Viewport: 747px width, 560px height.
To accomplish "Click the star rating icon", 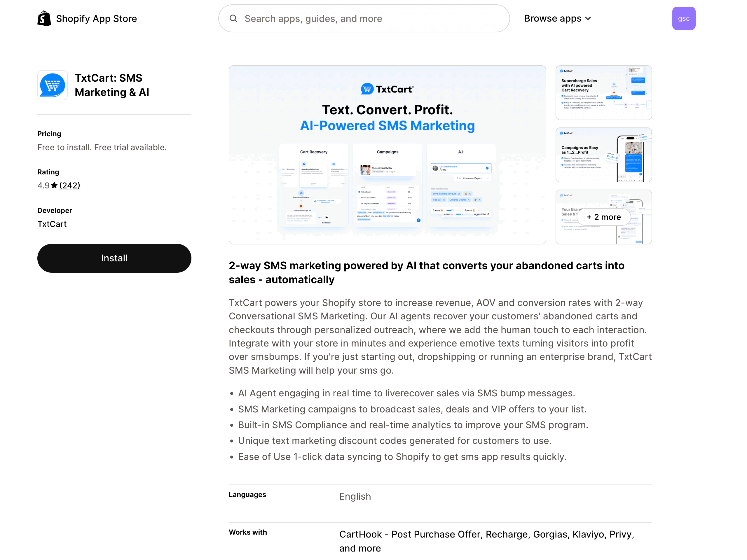I will click(x=54, y=185).
